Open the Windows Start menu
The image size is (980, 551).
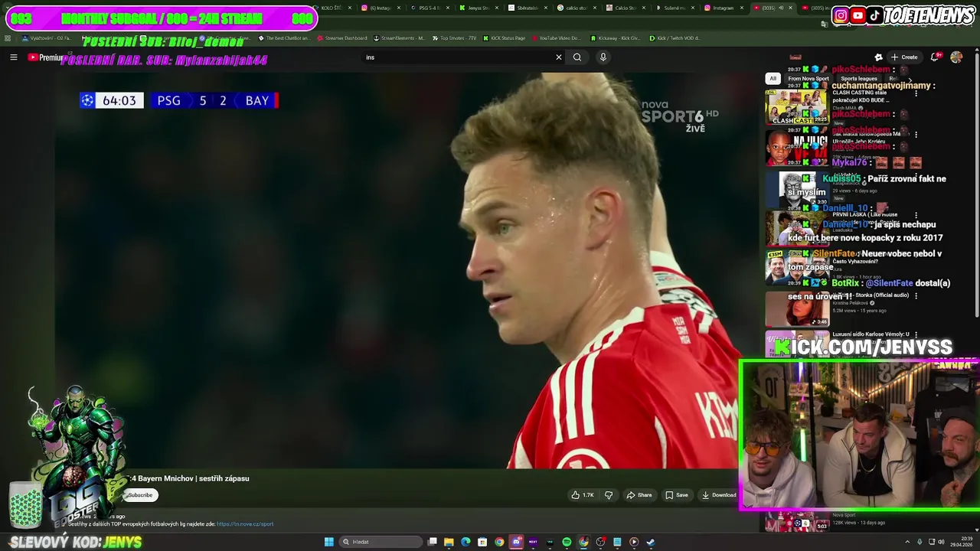329,542
